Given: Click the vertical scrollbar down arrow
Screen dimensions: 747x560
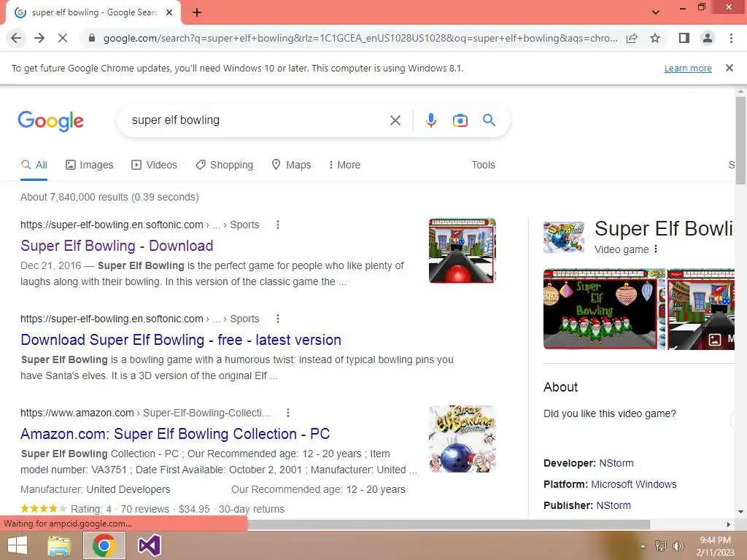Looking at the screenshot, I should pos(740,512).
